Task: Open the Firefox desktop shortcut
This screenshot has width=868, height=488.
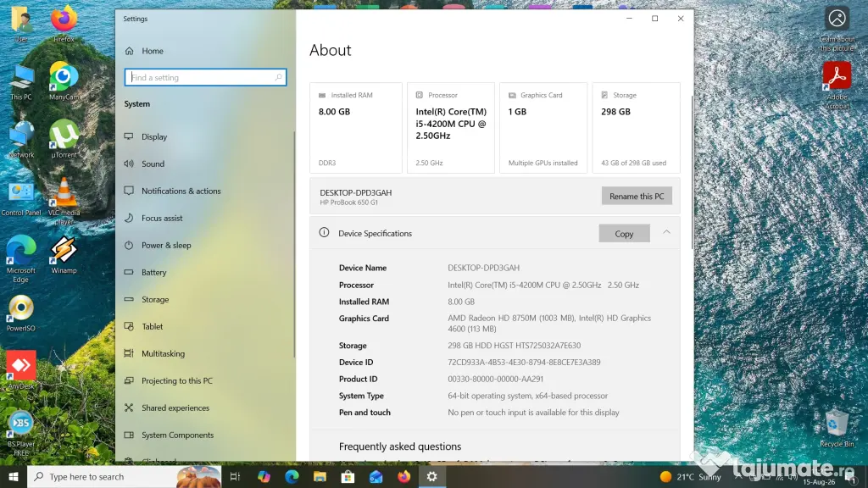Action: 64,23
